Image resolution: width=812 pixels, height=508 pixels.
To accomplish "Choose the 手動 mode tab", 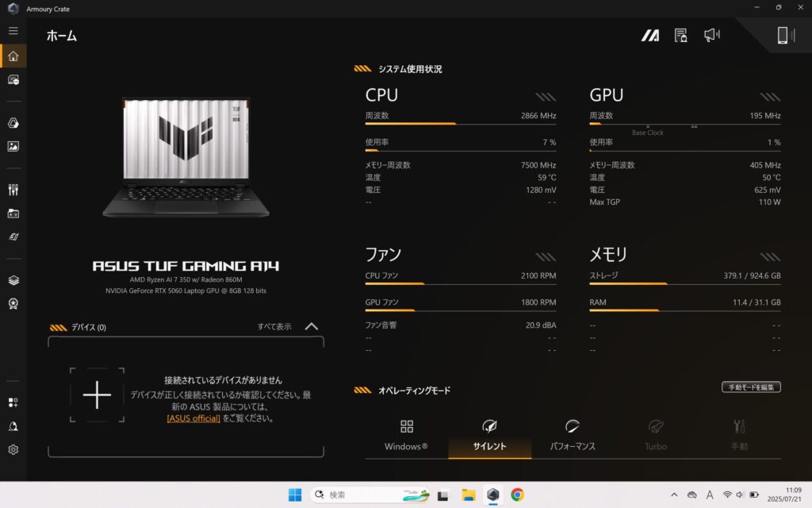I will (x=738, y=436).
